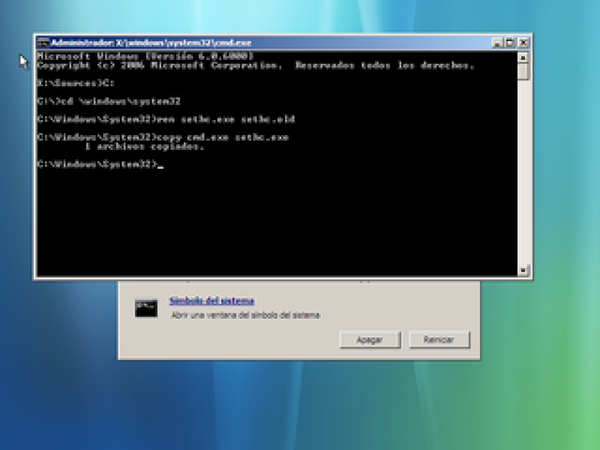
Task: Click the cmd.exe title bar system icon
Action: [43, 42]
